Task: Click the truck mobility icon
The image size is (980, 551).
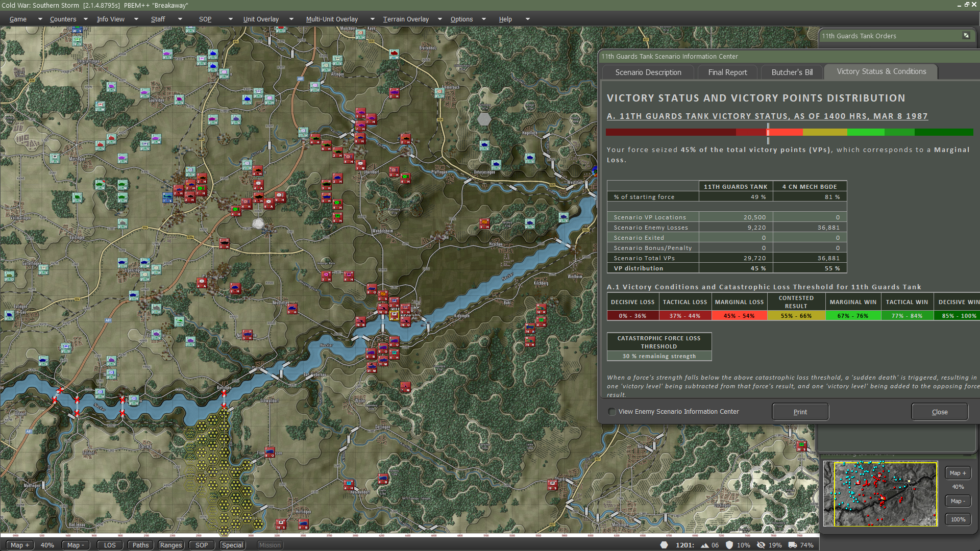Action: click(x=792, y=545)
